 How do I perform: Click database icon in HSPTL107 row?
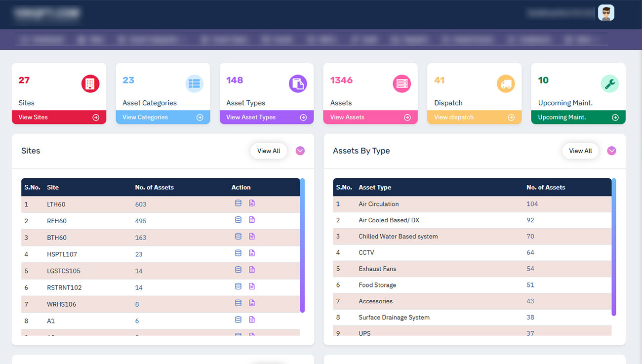click(x=238, y=253)
